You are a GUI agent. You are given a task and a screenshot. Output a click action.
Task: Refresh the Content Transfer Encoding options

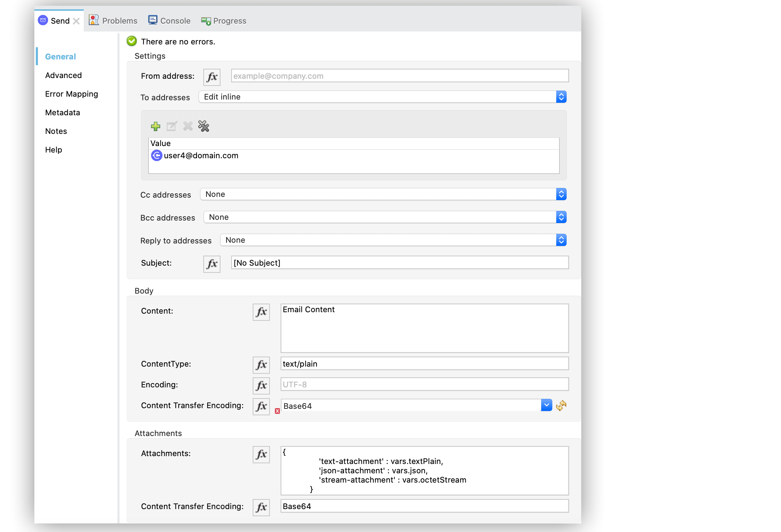[561, 405]
